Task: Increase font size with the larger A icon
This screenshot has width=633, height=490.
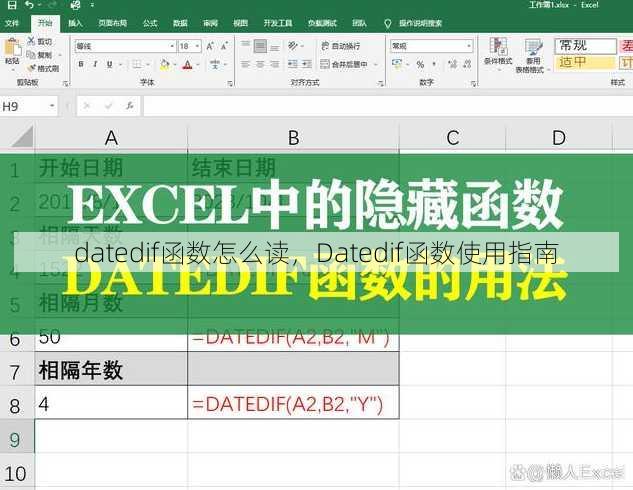Action: (210, 46)
